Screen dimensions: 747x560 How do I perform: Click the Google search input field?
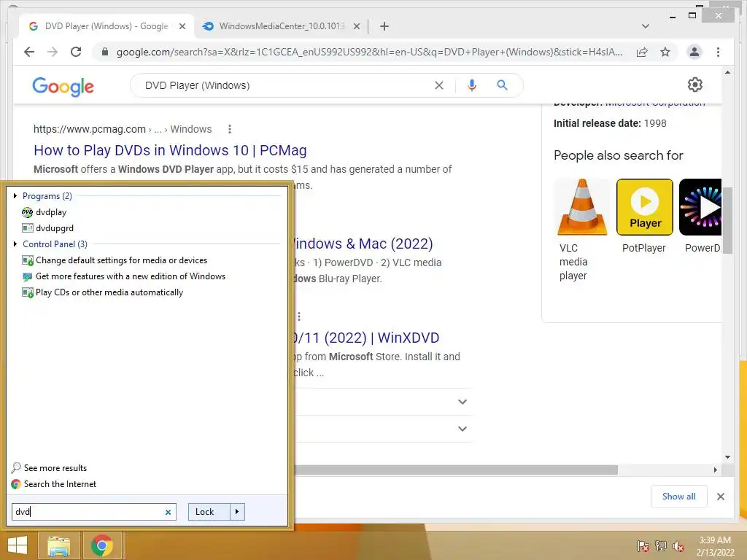tap(286, 85)
